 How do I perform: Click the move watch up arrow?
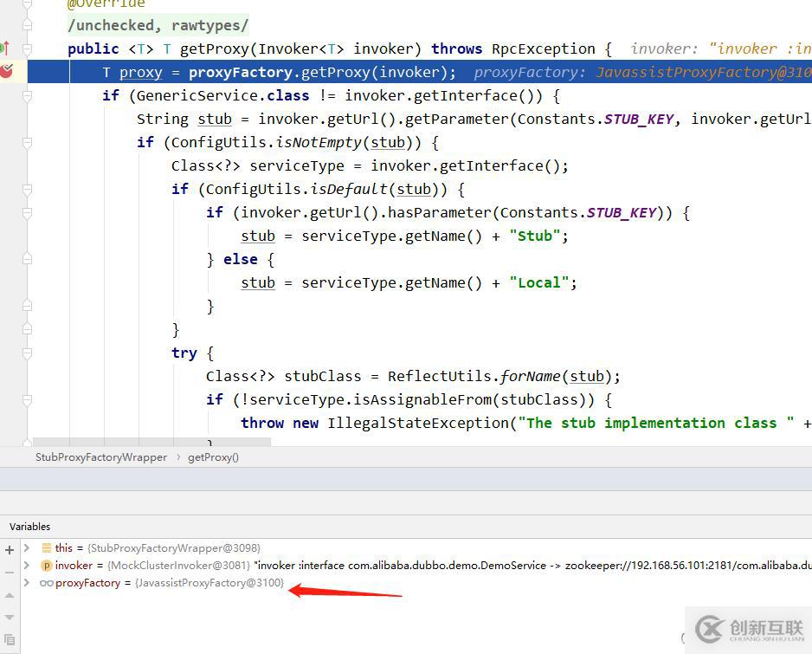coord(10,594)
